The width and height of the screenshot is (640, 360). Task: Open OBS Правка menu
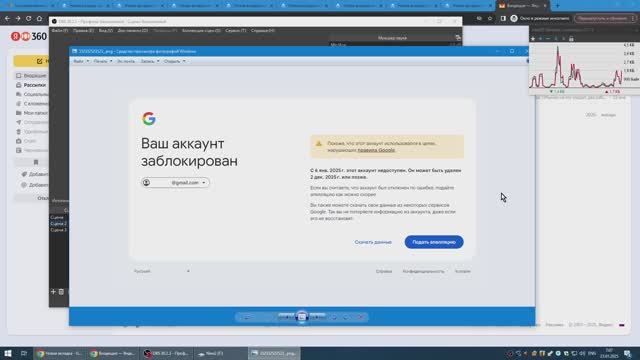pyautogui.click(x=83, y=31)
